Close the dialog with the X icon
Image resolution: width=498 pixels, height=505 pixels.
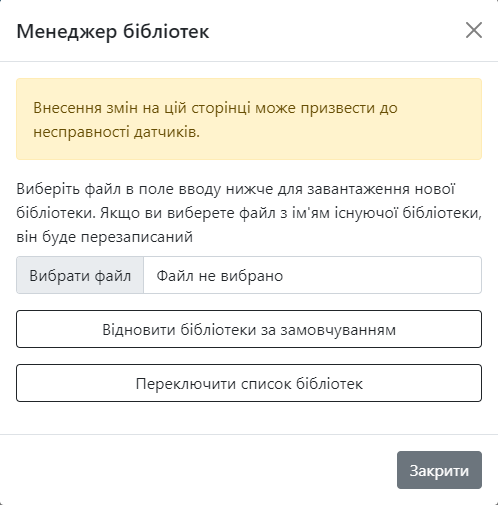click(x=474, y=31)
